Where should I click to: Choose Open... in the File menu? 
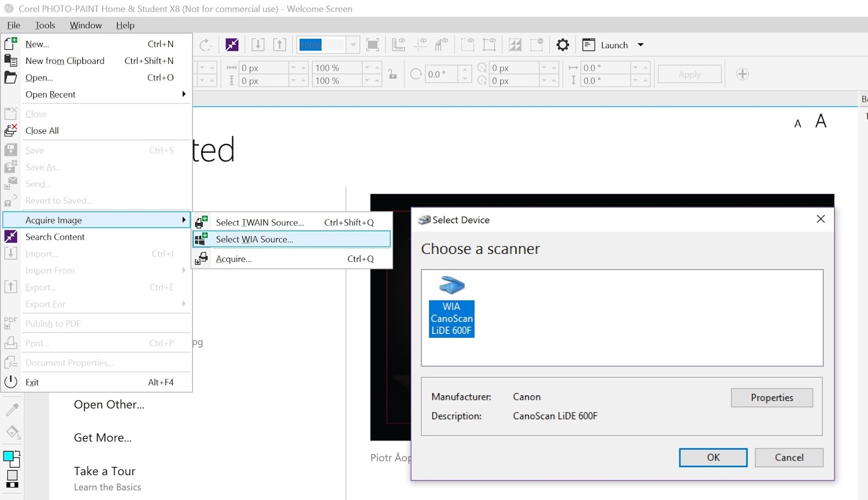tap(97, 78)
